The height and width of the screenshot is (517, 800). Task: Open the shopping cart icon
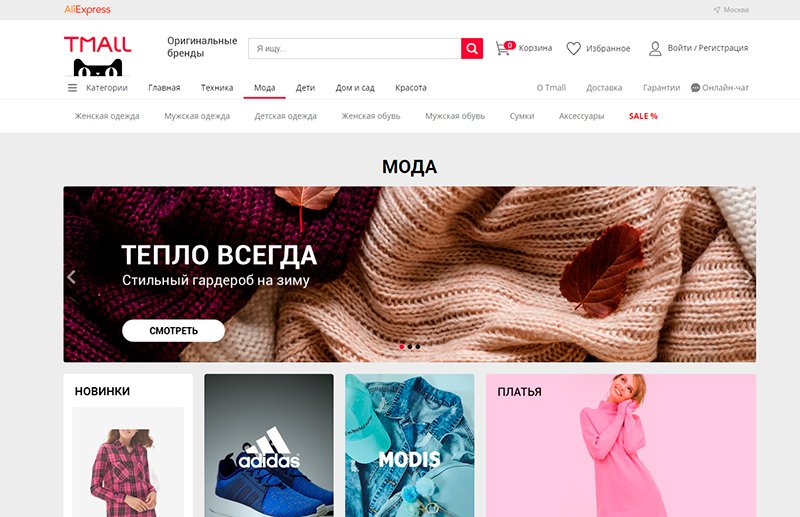pos(504,48)
